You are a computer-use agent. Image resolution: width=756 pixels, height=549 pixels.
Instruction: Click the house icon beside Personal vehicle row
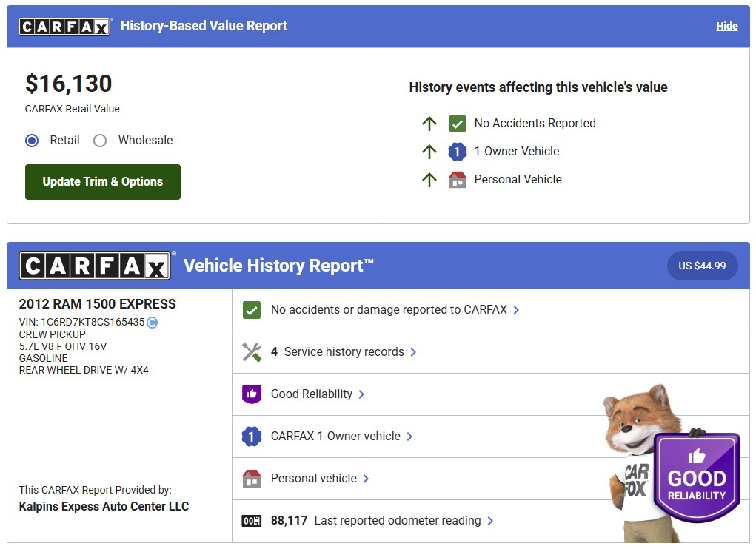click(x=252, y=479)
